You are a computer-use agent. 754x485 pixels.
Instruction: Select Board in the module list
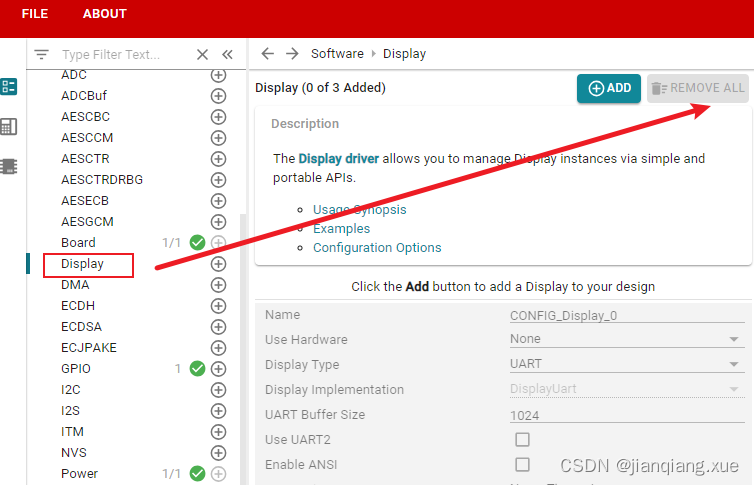point(78,243)
